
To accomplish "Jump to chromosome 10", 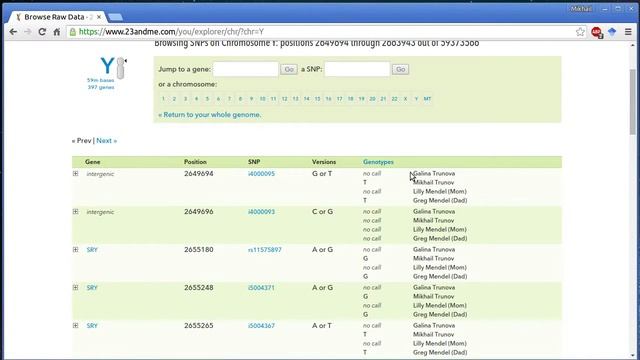I will [262, 99].
